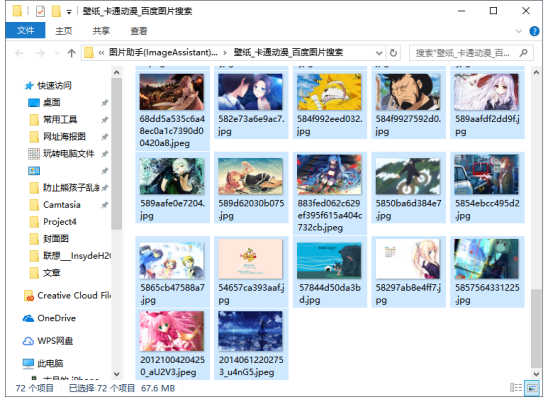
Task: Select thumbnail 5865cb47588a7.jpg
Action: tap(172, 260)
